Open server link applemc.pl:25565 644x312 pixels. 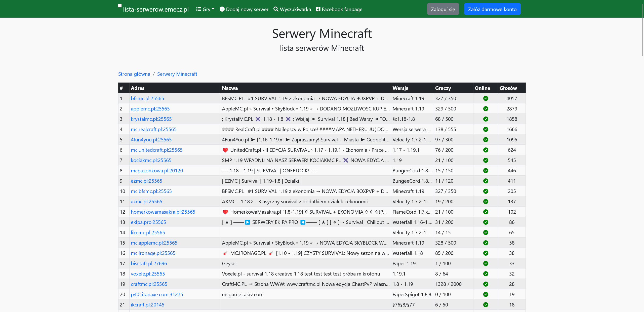pos(150,109)
